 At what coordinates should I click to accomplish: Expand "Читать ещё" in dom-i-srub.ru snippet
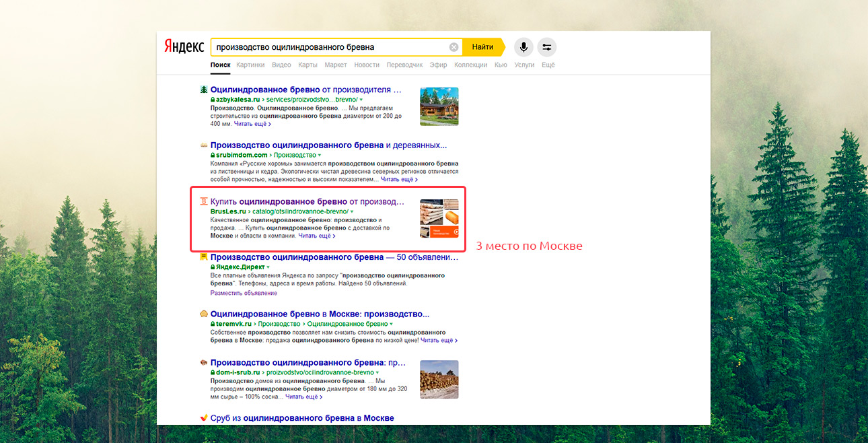click(x=303, y=397)
